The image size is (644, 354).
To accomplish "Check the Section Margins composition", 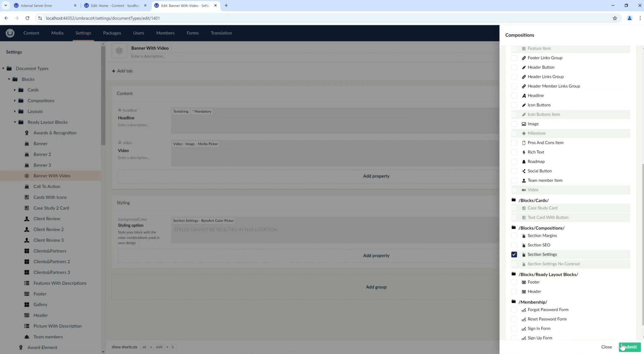I will coord(514,236).
